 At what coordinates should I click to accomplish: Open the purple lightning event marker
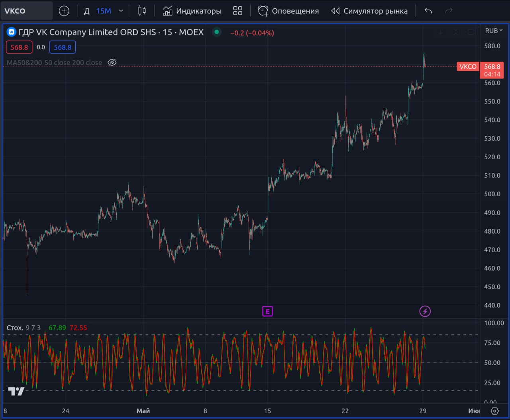pyautogui.click(x=425, y=311)
